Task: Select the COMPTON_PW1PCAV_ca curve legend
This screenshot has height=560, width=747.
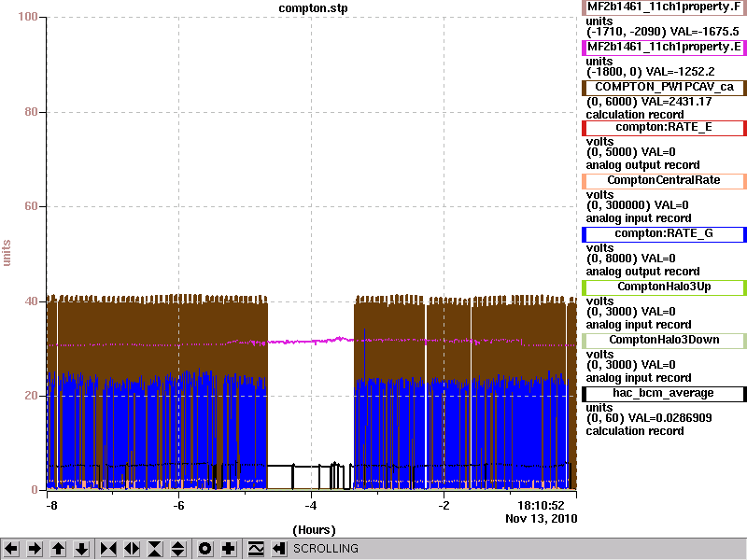Action: coord(664,87)
